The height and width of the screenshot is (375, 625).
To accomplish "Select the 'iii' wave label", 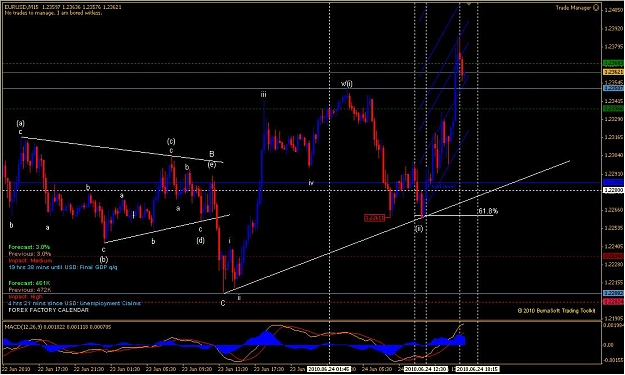I will tap(263, 94).
